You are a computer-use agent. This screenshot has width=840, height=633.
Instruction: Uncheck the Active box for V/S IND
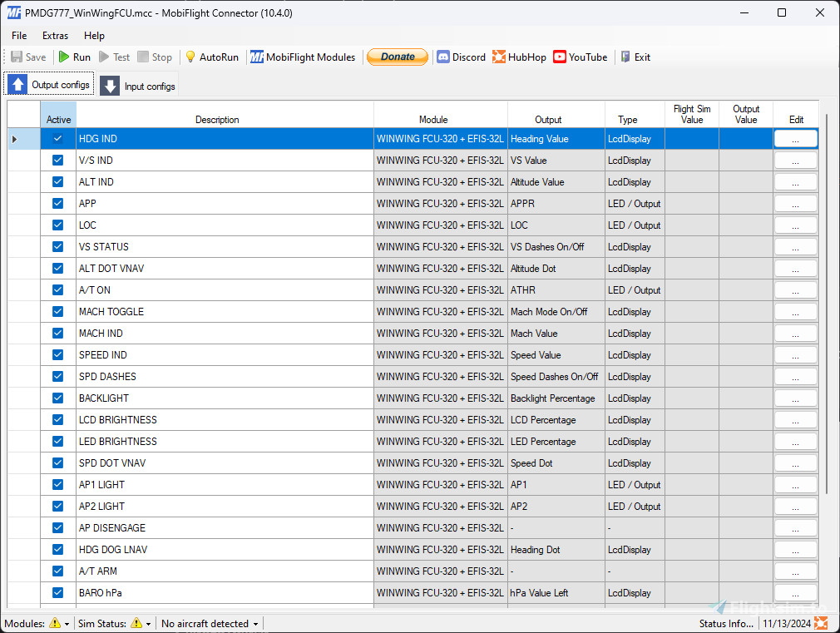coord(58,161)
